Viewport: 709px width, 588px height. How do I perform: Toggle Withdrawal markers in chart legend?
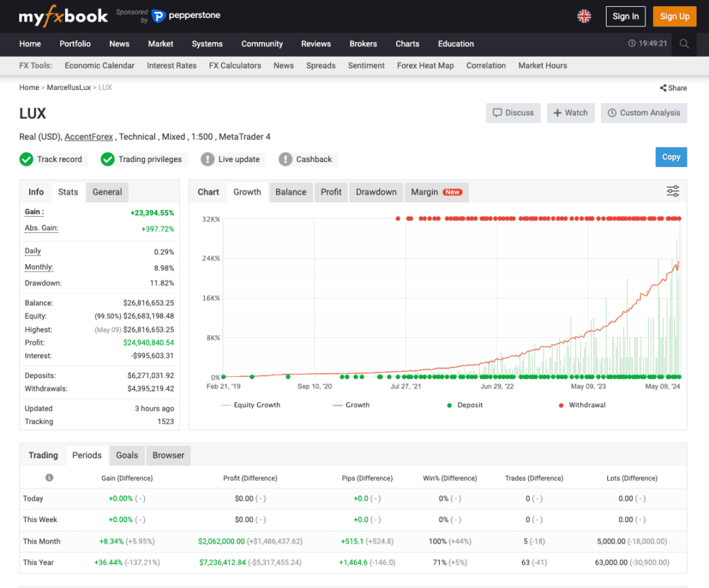pyautogui.click(x=582, y=405)
